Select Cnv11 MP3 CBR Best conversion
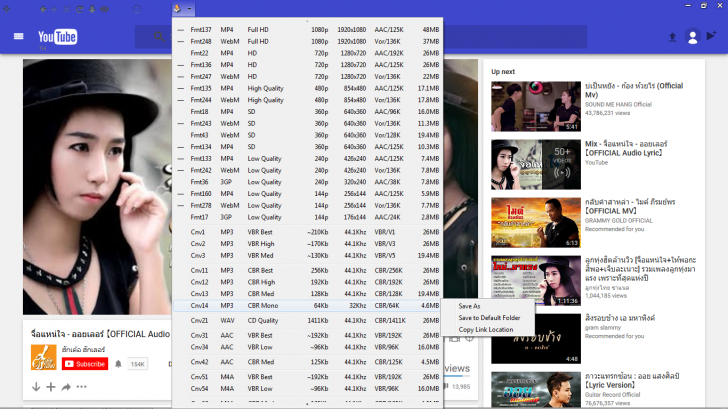 (307, 271)
